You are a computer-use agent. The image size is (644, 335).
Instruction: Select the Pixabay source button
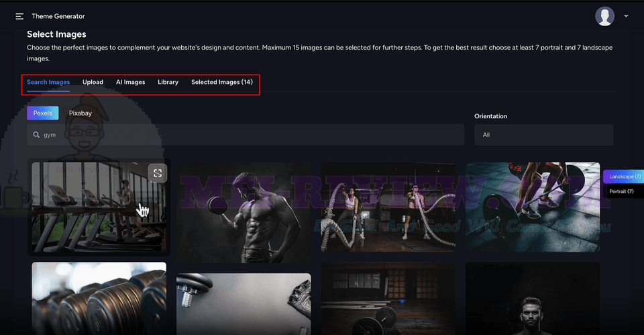coord(80,113)
